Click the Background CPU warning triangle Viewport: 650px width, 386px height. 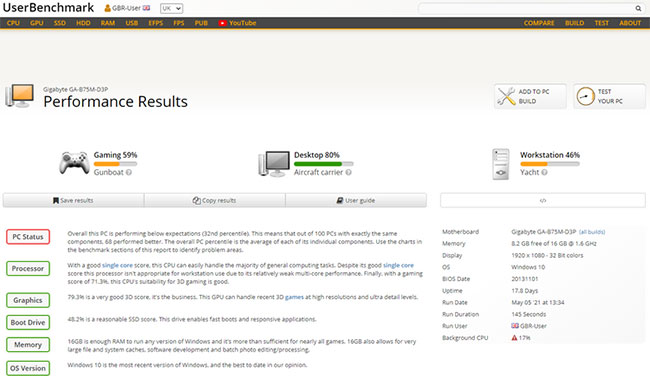point(514,338)
